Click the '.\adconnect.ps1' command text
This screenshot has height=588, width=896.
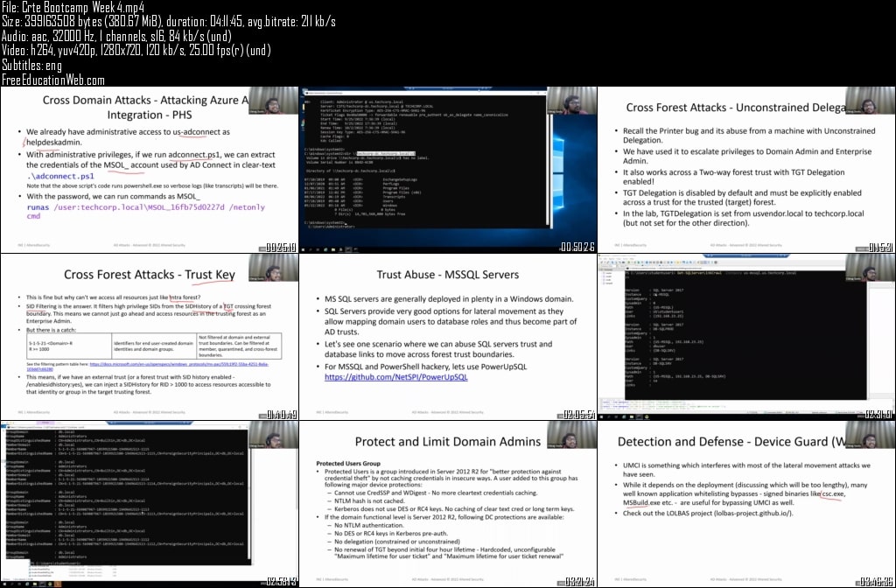[x=60, y=176]
